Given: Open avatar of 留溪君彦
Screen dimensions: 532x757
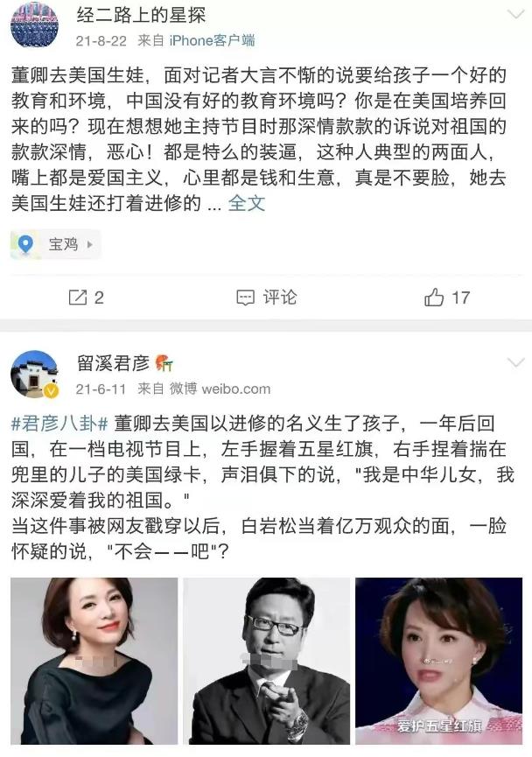Looking at the screenshot, I should tap(34, 374).
